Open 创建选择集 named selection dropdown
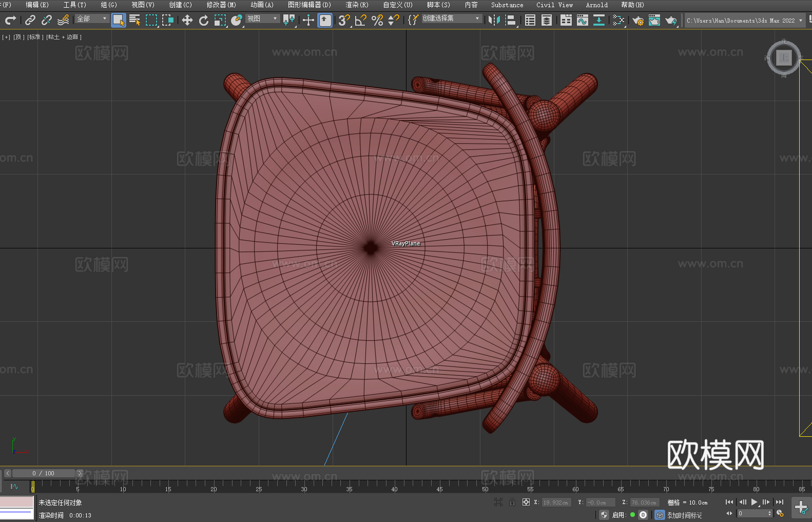Screen dimensions: 812x522 [452, 18]
